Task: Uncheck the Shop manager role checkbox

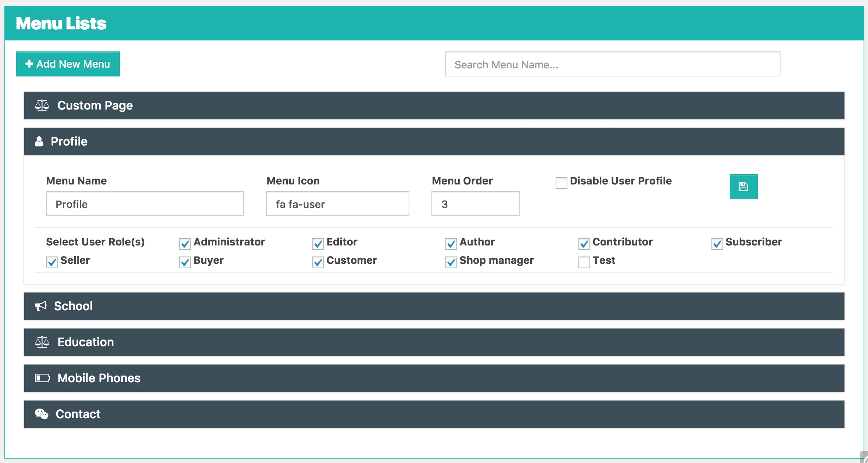Action: 451,262
